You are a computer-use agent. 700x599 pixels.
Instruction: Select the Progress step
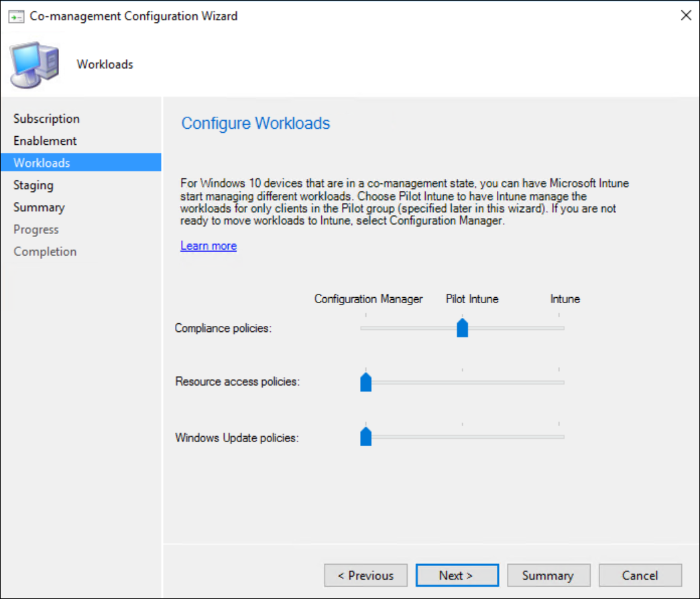36,229
